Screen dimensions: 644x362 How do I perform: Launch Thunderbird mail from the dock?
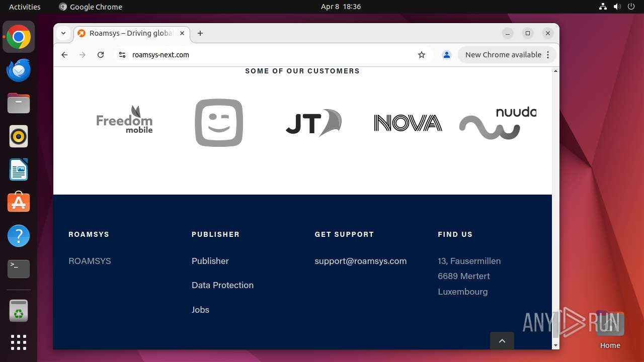click(x=19, y=70)
